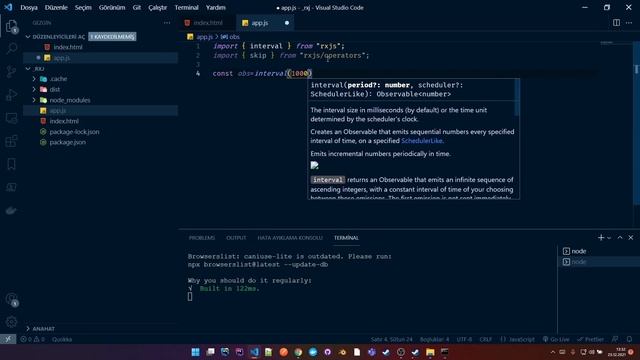Open the Explorer view in activity bar
640x360 pixels.
11,27
